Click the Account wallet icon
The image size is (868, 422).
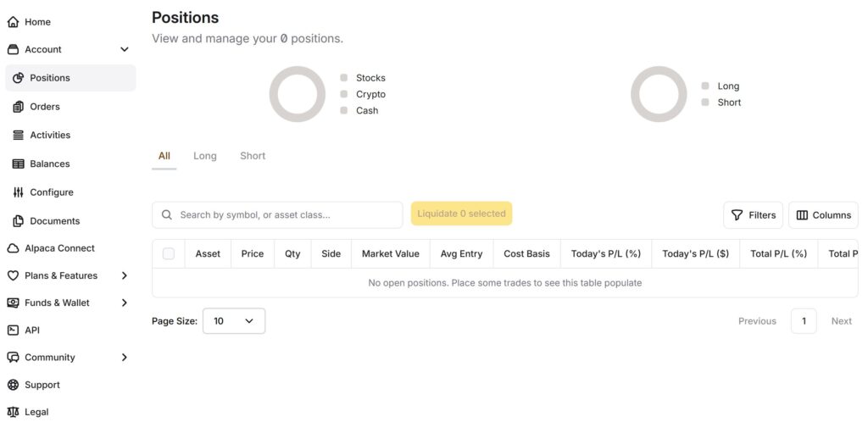pos(14,50)
